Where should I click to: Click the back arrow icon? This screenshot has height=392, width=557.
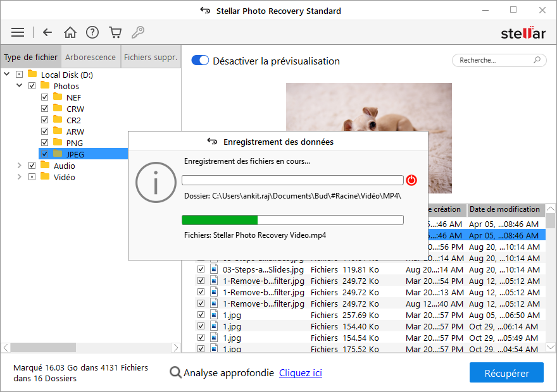tap(47, 32)
